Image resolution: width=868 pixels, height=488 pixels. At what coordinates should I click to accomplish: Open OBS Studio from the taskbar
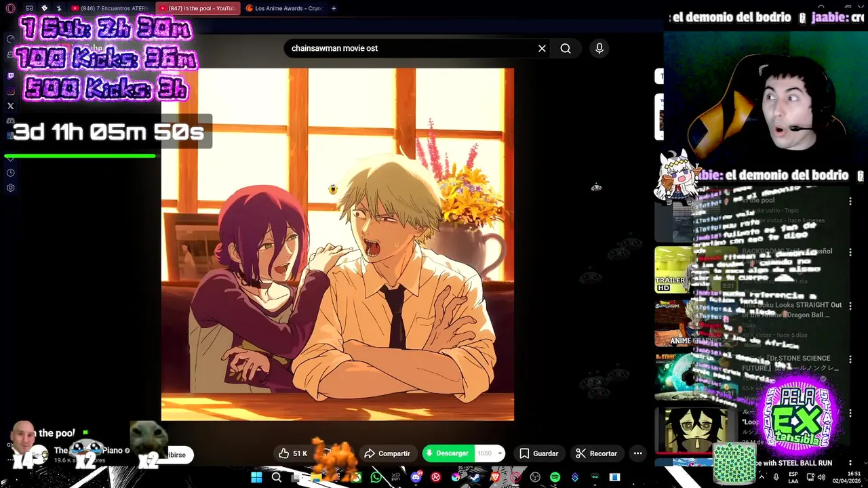pyautogui.click(x=535, y=477)
